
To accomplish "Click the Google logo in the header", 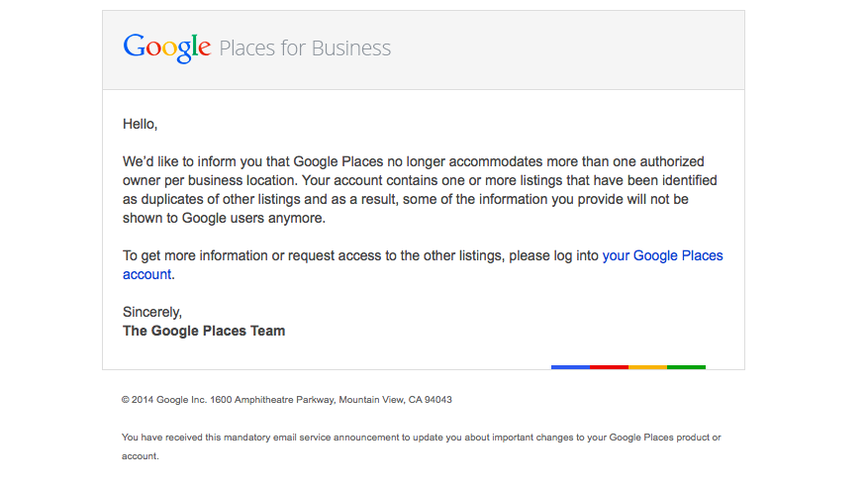I will (166, 49).
